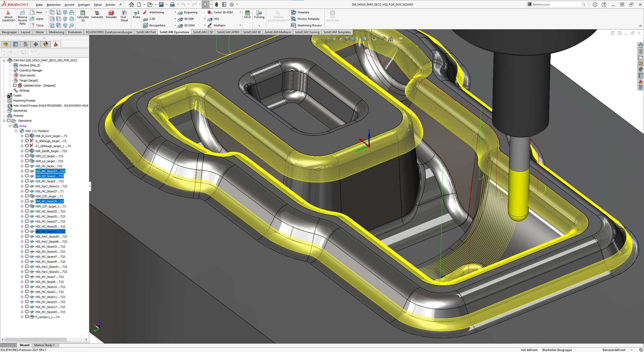Switch to the SolidCAM Multiaxis tab
644x352 pixels.
278,32
